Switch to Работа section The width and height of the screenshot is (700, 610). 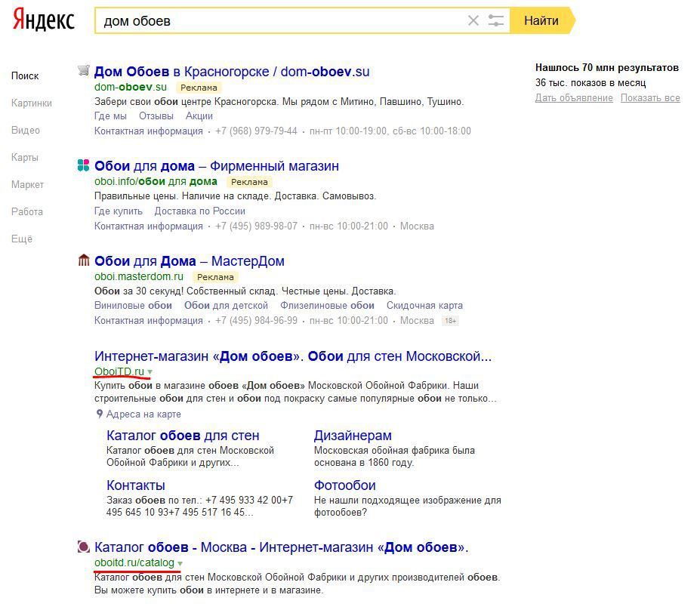27,212
